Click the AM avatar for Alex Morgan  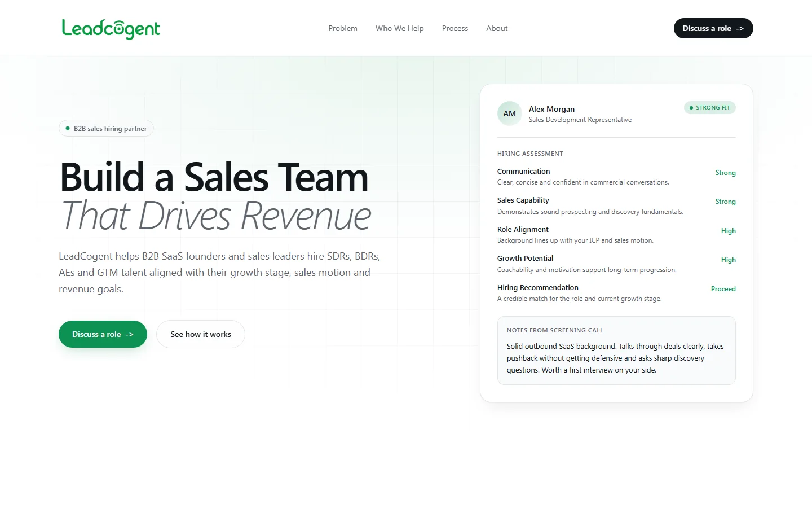click(510, 113)
